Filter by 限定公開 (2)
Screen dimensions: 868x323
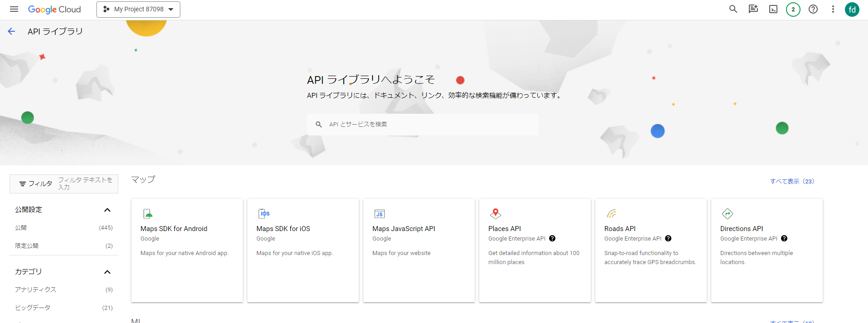64,246
